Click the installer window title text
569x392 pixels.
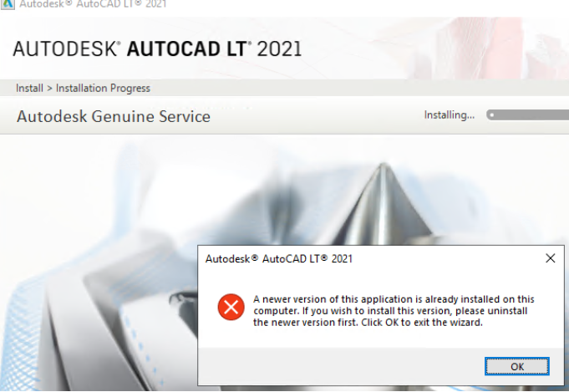point(94,5)
